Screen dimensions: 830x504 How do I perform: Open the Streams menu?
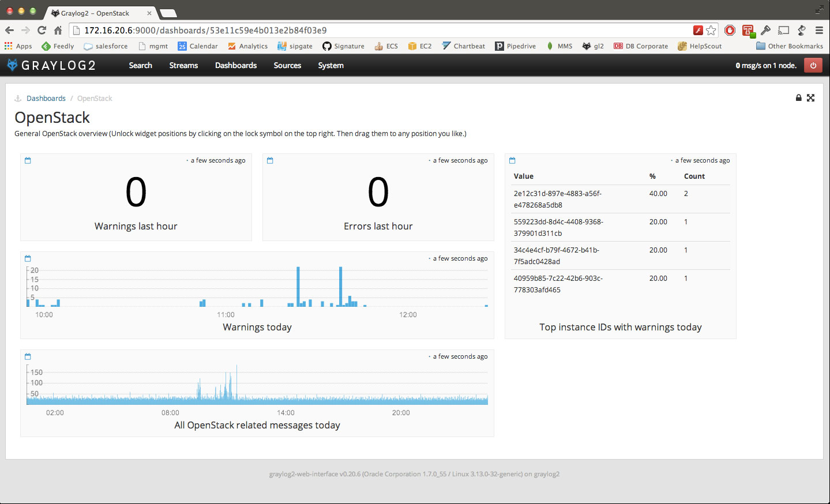coord(183,65)
